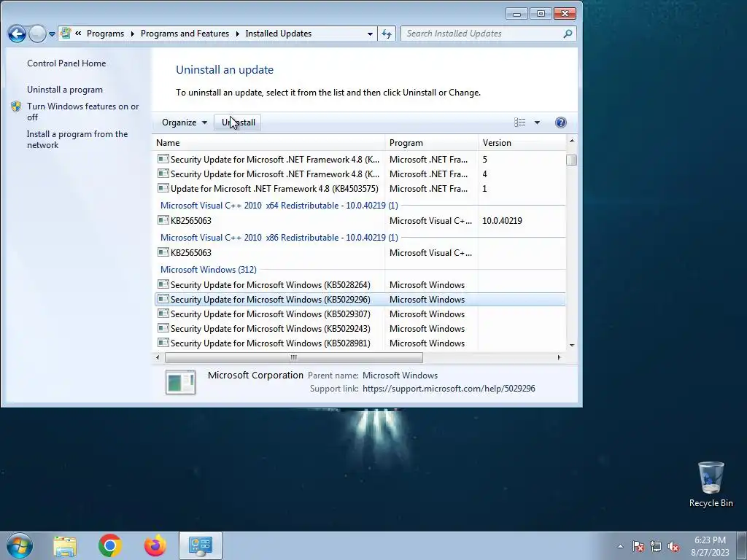Click icon of KB5029296 update row
The width and height of the screenshot is (747, 560).
click(x=163, y=299)
